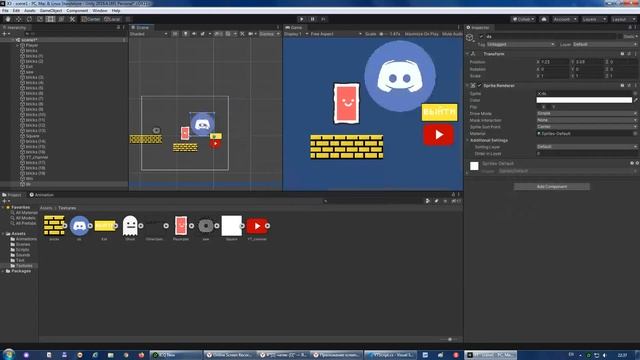Select the bricks texture thumbnail

(x=54, y=226)
